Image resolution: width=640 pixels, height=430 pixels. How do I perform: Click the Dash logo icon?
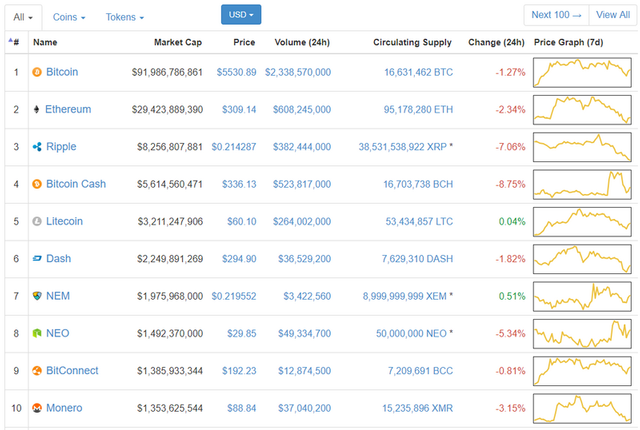pyautogui.click(x=38, y=259)
